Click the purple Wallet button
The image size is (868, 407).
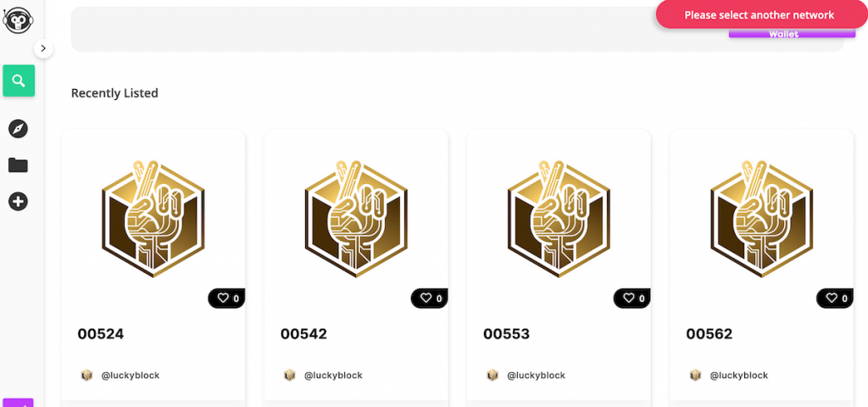coord(784,34)
